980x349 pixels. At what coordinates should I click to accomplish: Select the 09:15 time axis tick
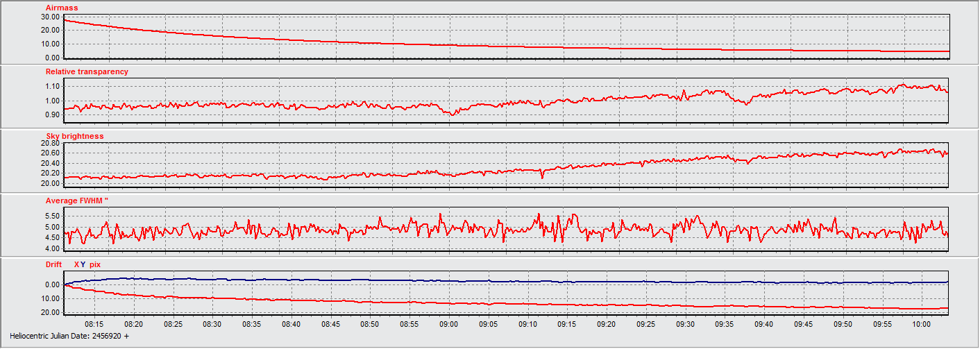[568, 324]
